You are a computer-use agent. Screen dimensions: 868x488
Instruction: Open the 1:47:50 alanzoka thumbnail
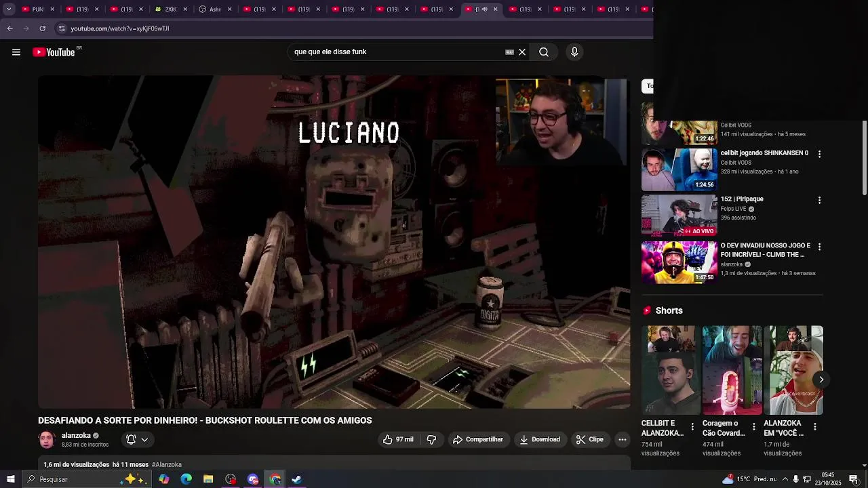[x=679, y=262]
